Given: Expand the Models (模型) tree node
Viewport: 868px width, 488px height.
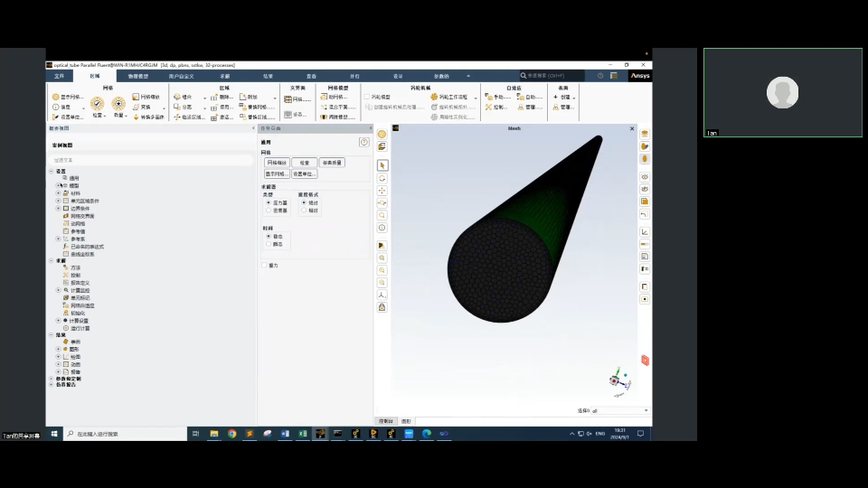Looking at the screenshot, I should click(58, 185).
